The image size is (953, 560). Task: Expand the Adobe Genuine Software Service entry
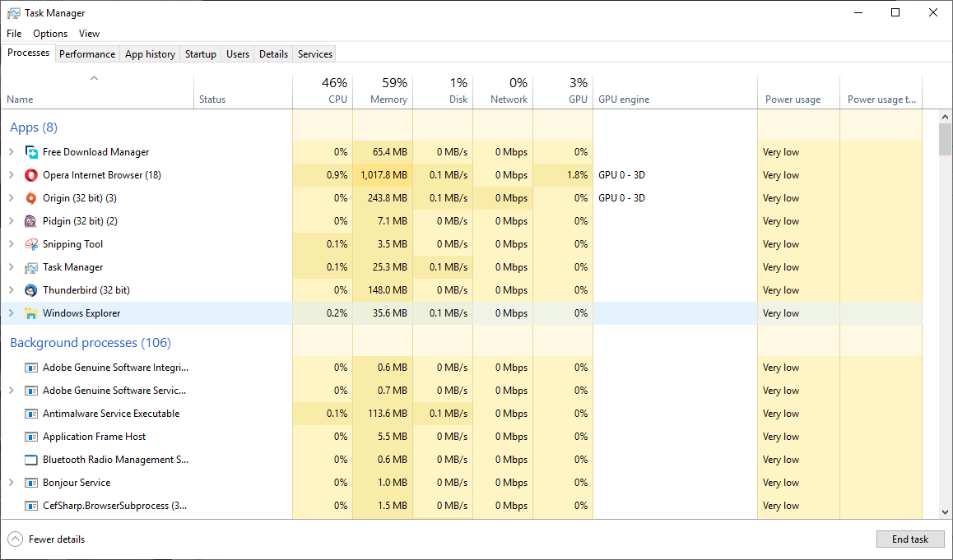(11, 391)
